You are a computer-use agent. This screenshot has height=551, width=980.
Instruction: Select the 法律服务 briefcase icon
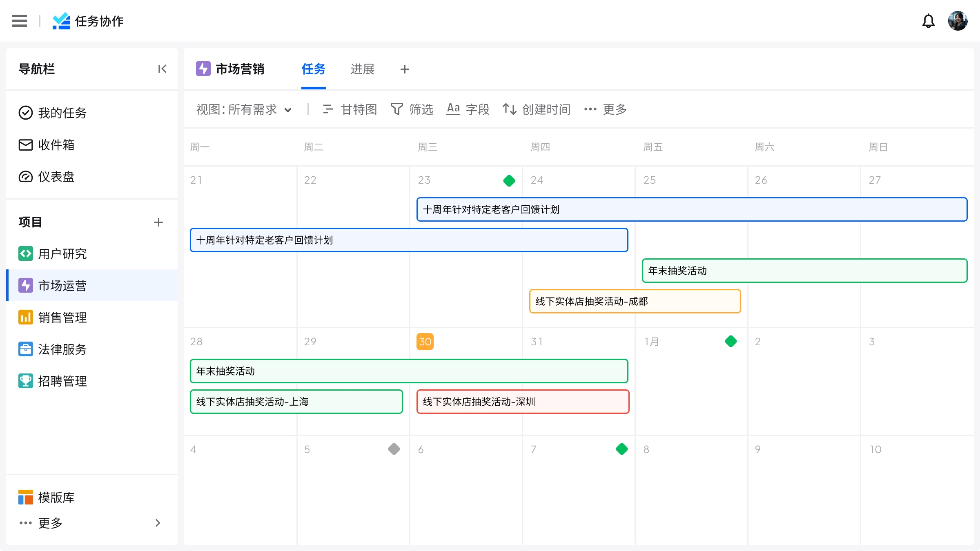(26, 349)
